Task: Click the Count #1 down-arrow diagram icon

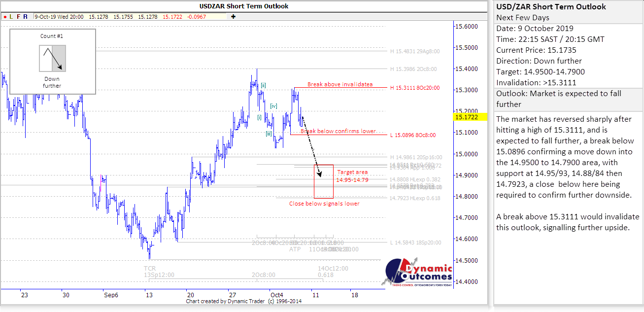Action: 52,58
